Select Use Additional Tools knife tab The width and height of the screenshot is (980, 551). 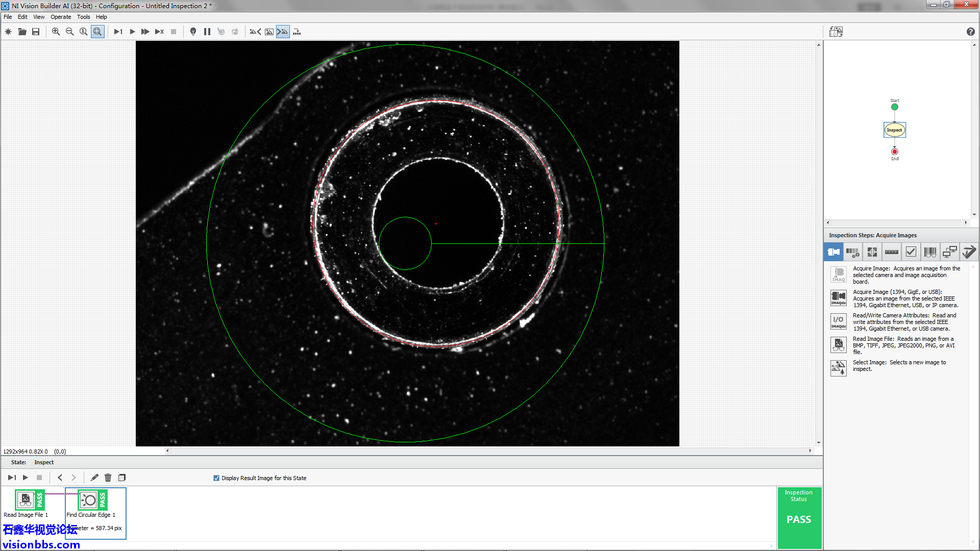[x=969, y=252]
